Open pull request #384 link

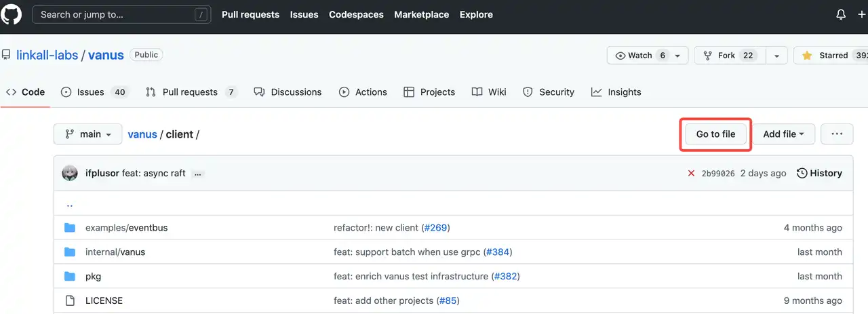pos(498,252)
